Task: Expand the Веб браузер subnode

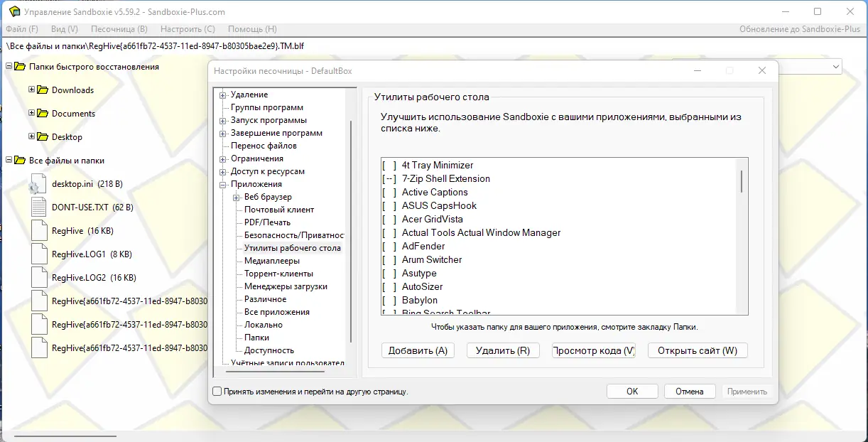Action: [x=237, y=198]
